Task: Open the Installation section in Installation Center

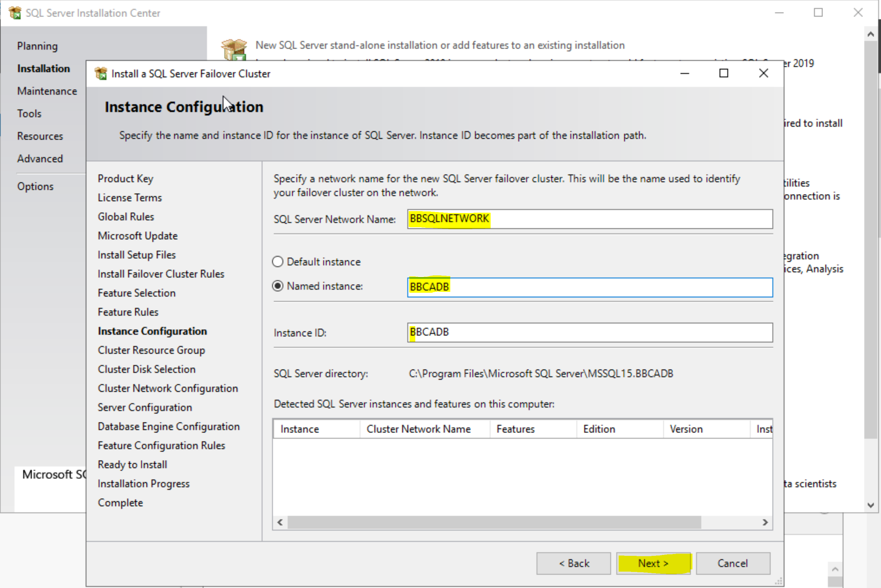Action: [44, 69]
